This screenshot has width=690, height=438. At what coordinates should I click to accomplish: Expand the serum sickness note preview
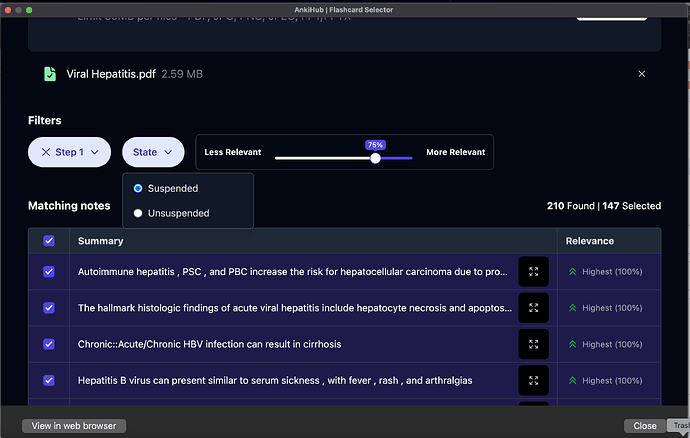[x=533, y=380]
